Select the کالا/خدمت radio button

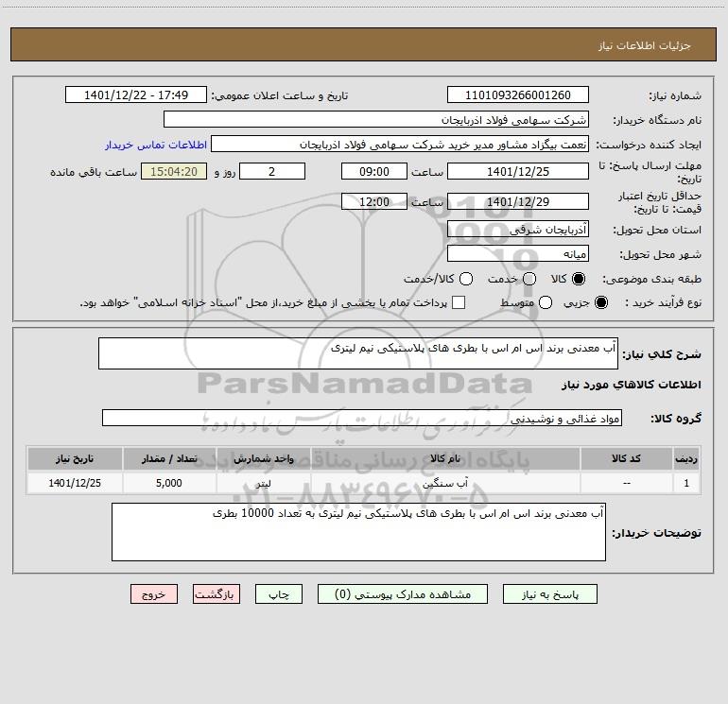(x=466, y=279)
